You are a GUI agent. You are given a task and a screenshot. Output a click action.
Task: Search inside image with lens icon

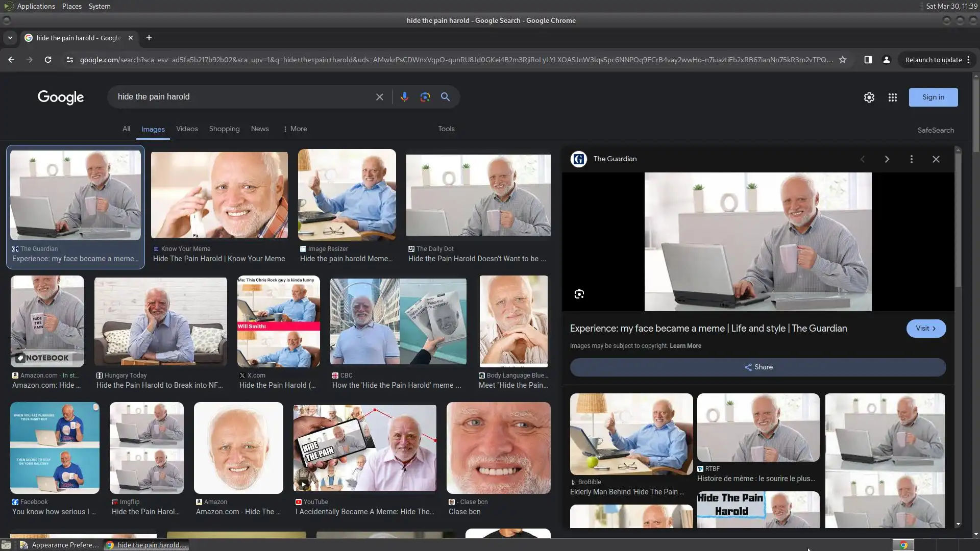tap(579, 294)
